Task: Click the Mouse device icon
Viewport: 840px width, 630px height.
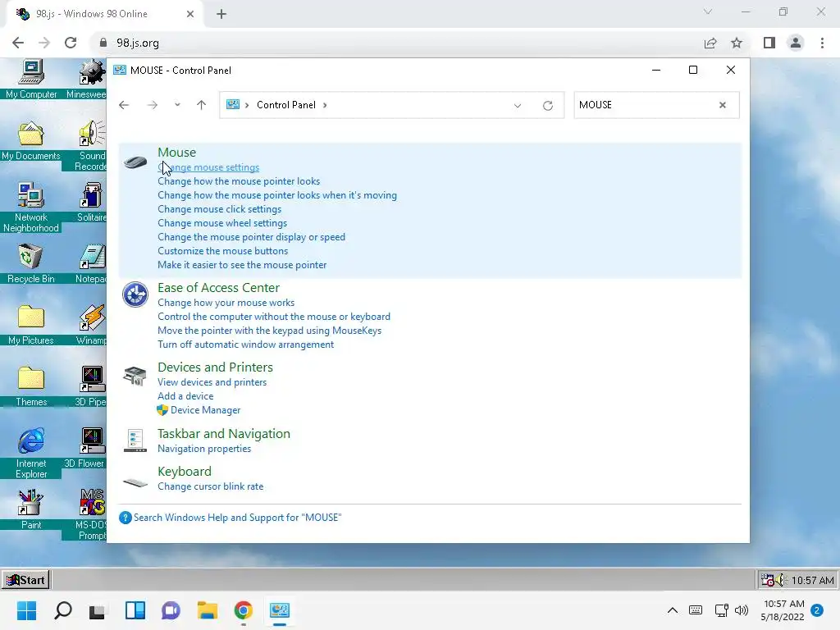Action: [135, 162]
